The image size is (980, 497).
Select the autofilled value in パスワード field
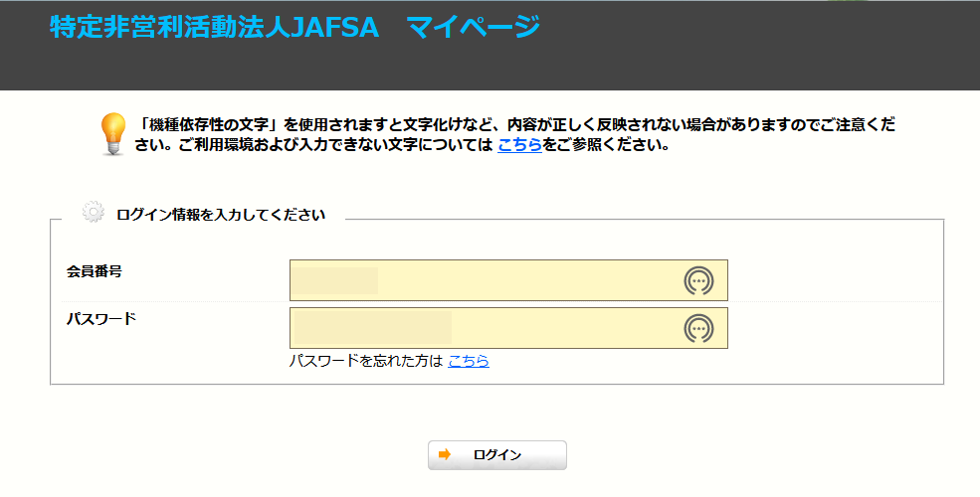pos(373,328)
